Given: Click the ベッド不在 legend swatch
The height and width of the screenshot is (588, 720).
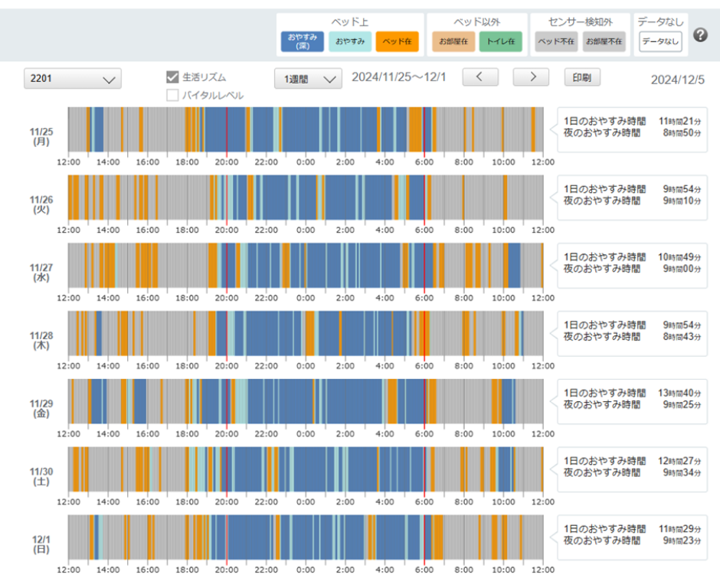Looking at the screenshot, I should [x=555, y=42].
